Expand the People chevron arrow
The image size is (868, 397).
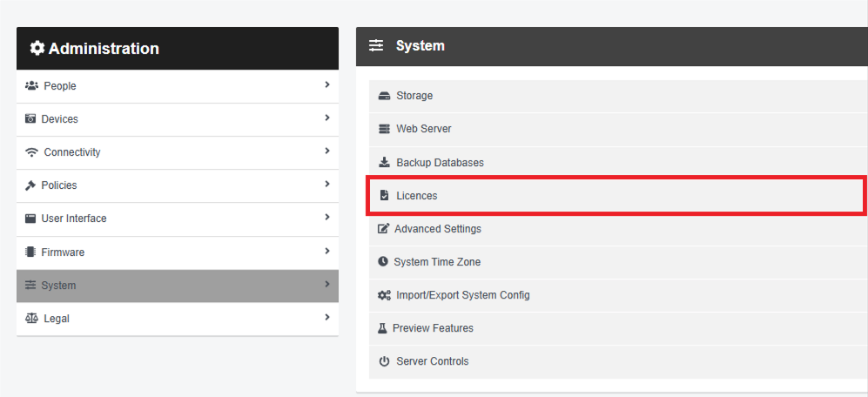(327, 84)
